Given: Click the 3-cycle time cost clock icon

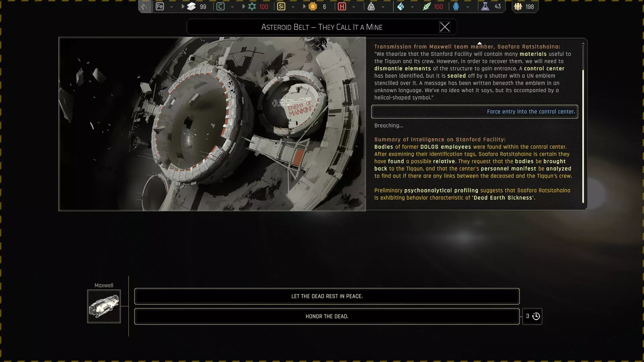Looking at the screenshot, I should [536, 316].
